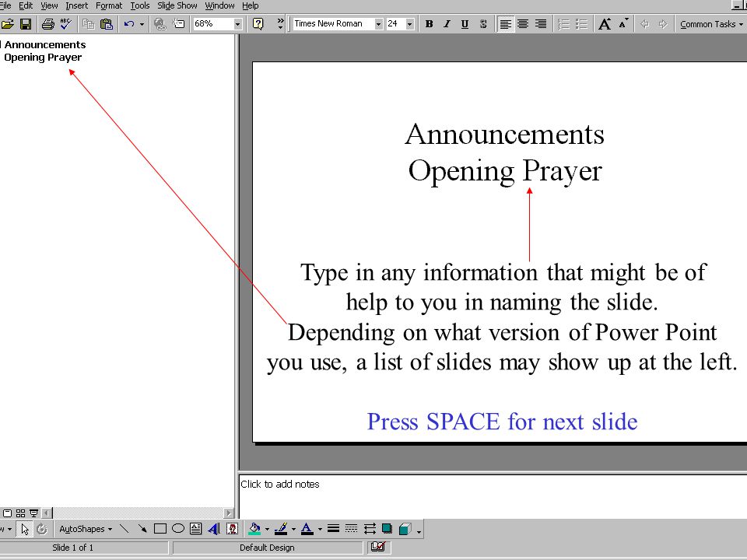Set Align Left paragraph alignment
The width and height of the screenshot is (747, 560).
pyautogui.click(x=506, y=24)
